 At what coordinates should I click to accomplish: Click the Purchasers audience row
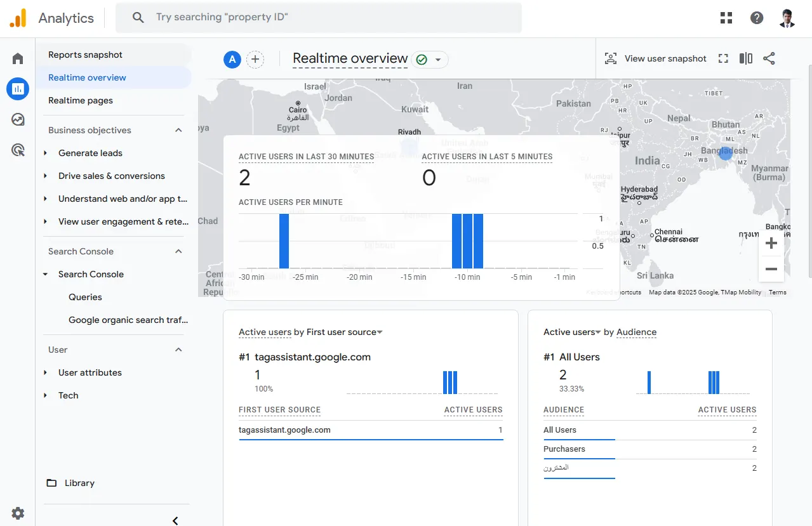pyautogui.click(x=650, y=449)
